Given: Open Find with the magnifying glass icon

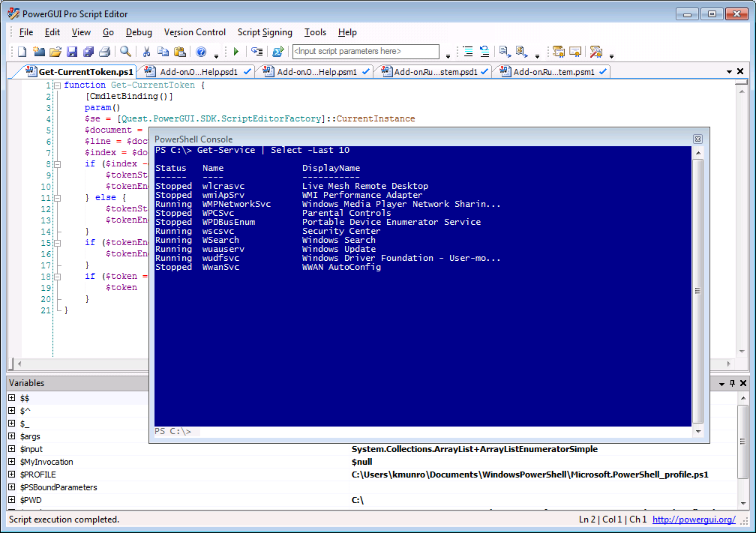Looking at the screenshot, I should (125, 52).
